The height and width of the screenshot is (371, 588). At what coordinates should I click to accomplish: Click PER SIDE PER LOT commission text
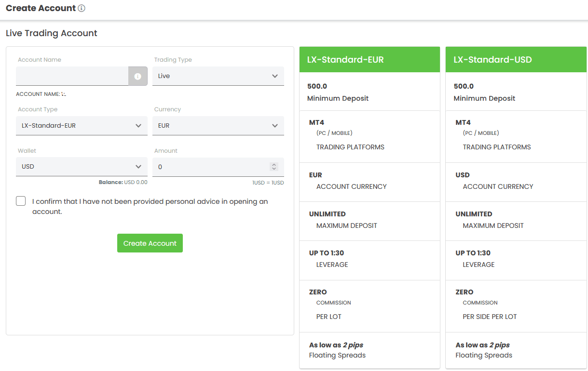click(490, 317)
